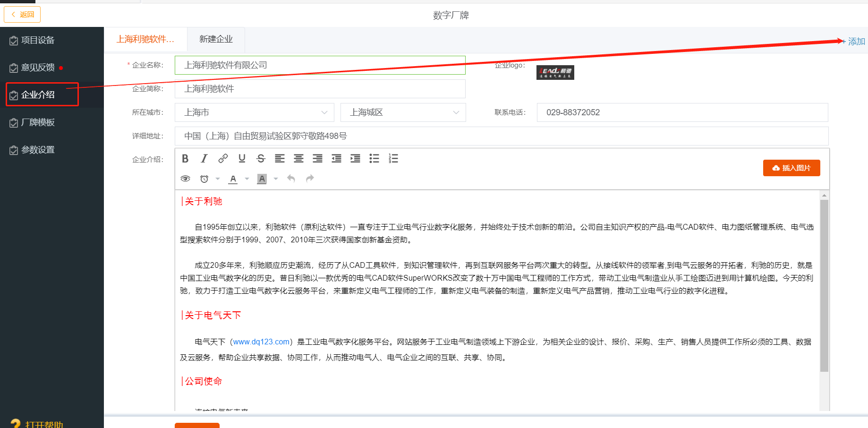
Task: Focus the 联系电话 phone input
Action: click(682, 112)
